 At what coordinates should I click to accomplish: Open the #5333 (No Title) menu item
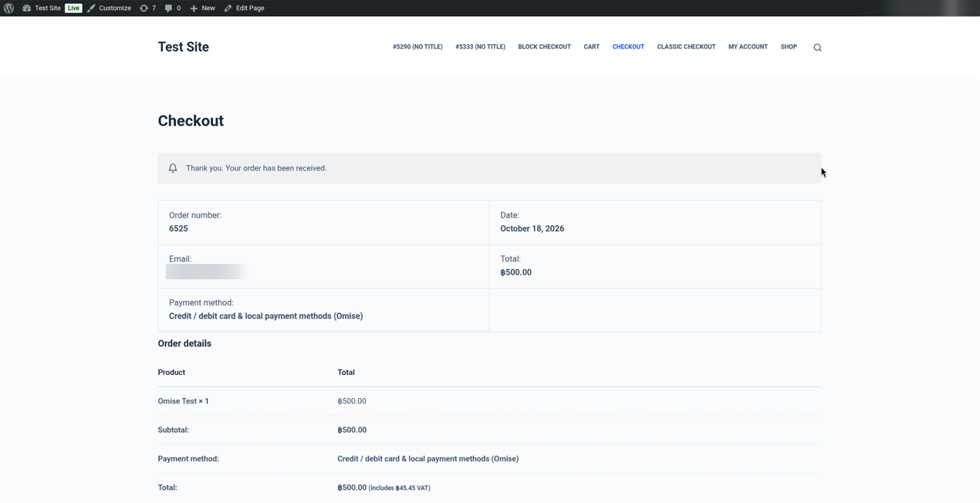[480, 47]
